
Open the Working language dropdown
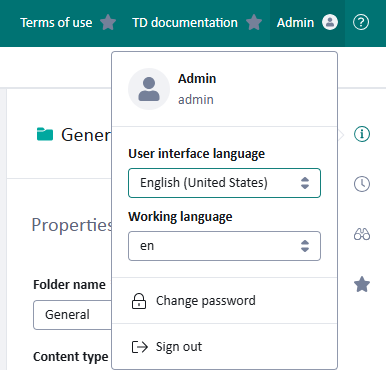[x=224, y=246]
